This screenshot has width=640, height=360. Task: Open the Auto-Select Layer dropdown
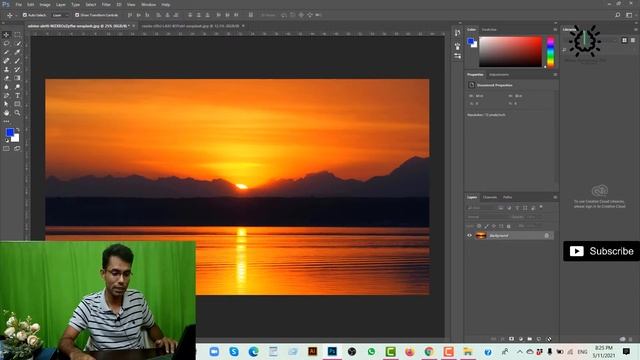point(60,15)
